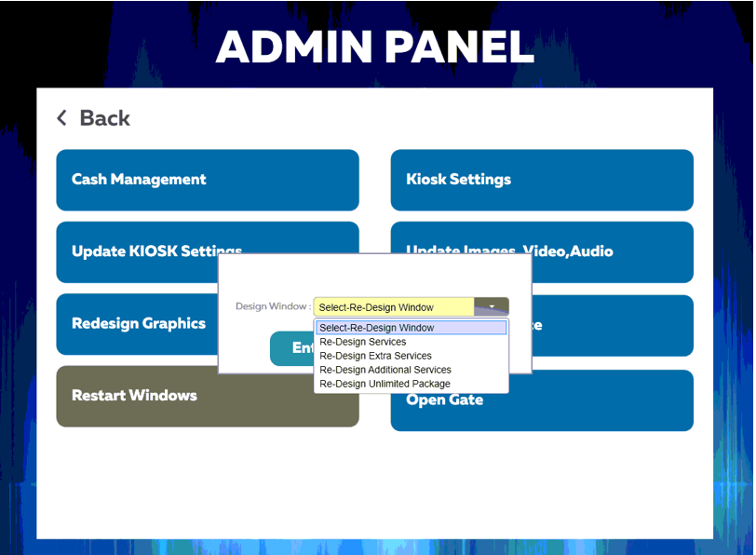
Task: Click the Open Gate tile
Action: [x=541, y=399]
